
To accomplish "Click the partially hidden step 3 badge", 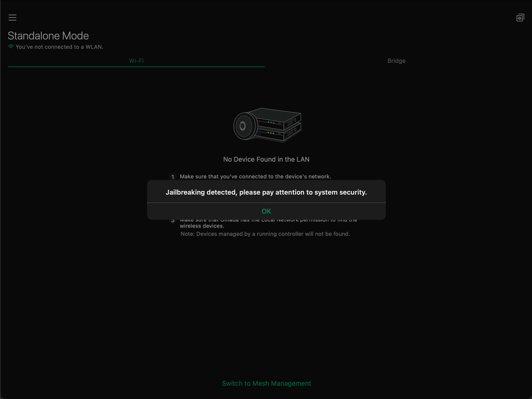I will [x=173, y=221].
